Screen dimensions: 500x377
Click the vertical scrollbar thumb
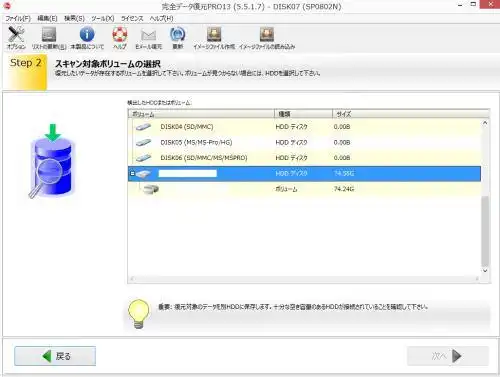(485, 231)
